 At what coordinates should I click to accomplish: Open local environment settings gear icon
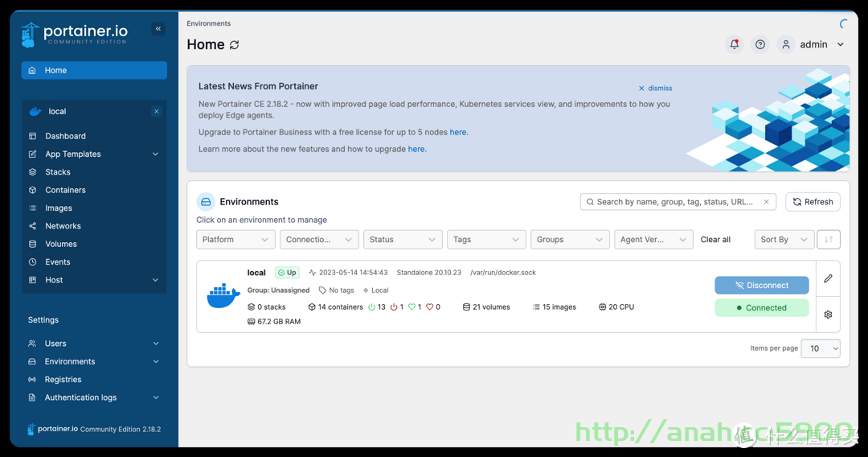point(828,315)
